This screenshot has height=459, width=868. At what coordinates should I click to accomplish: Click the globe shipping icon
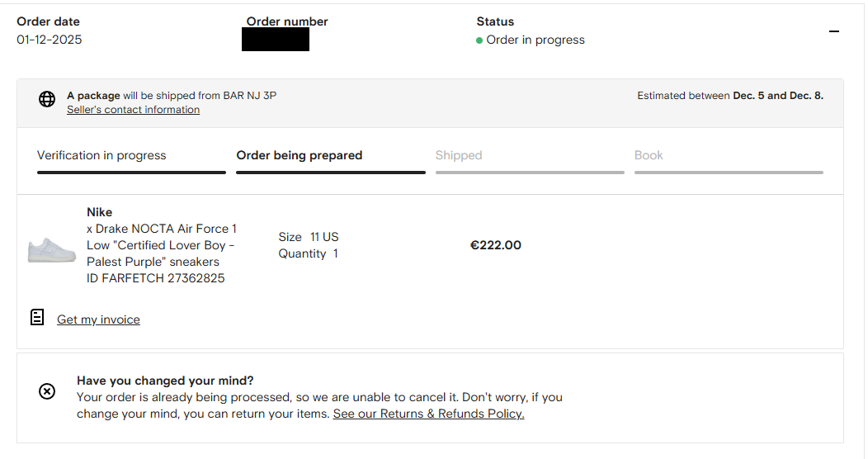point(47,99)
